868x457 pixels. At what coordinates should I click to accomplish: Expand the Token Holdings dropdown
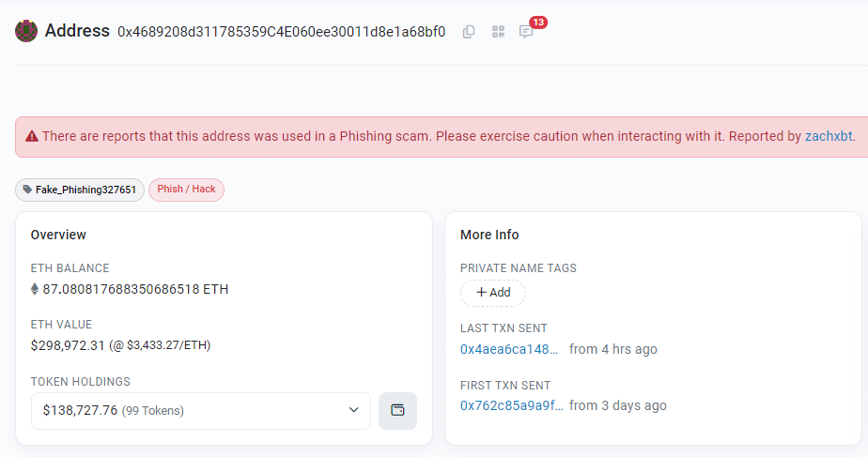(201, 410)
